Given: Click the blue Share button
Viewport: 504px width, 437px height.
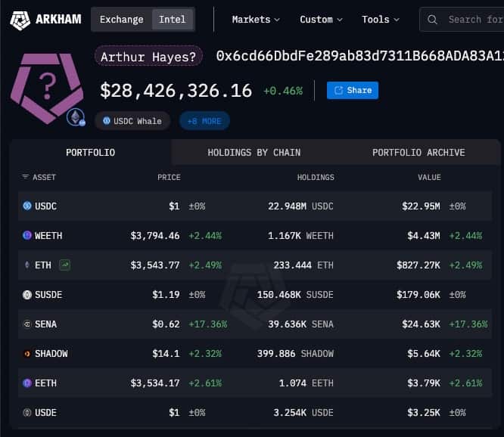Looking at the screenshot, I should 353,91.
